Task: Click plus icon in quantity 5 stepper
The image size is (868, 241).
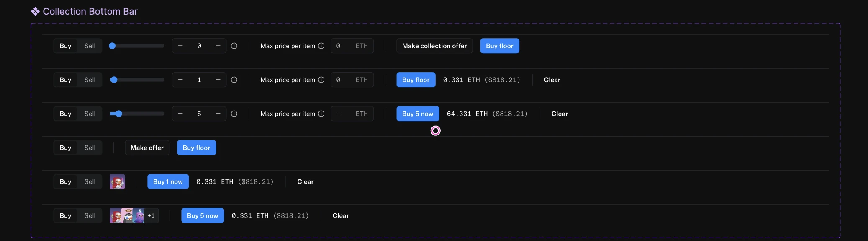Action: pos(218,114)
